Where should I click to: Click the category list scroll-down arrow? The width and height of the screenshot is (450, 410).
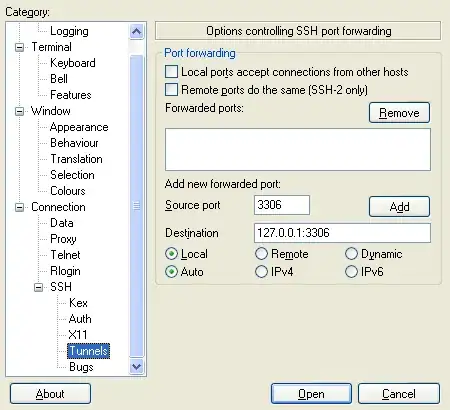point(136,367)
